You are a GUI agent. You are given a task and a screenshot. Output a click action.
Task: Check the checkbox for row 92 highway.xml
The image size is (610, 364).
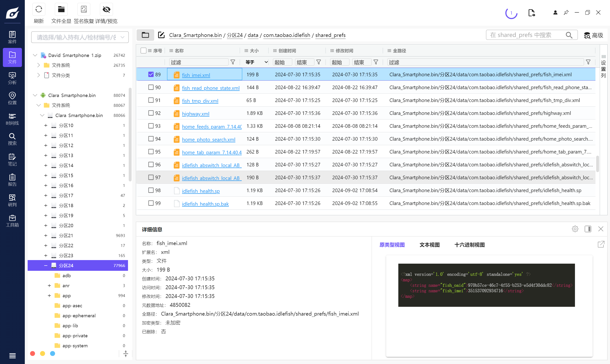tap(151, 113)
